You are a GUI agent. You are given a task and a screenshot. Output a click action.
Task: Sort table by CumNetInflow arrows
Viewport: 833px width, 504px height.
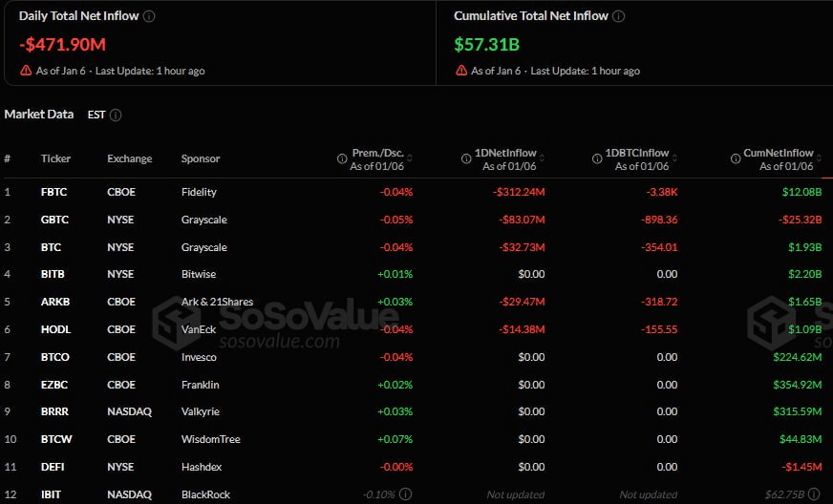coord(819,158)
